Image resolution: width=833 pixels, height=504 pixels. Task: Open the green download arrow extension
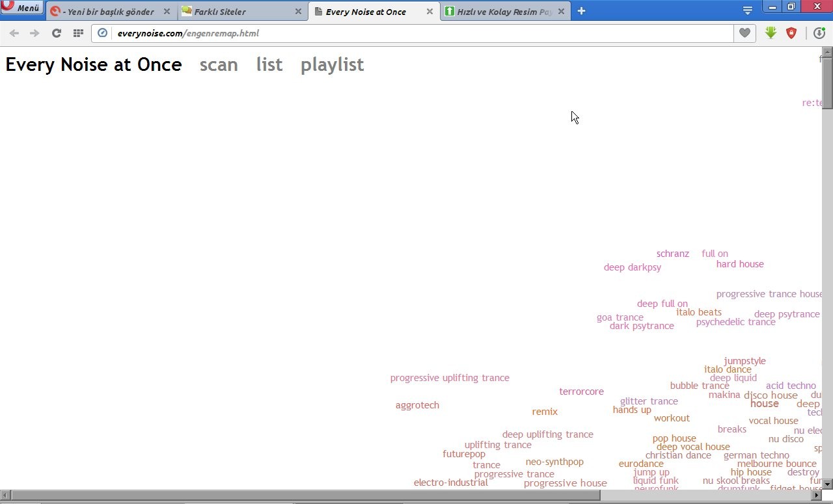tap(771, 33)
